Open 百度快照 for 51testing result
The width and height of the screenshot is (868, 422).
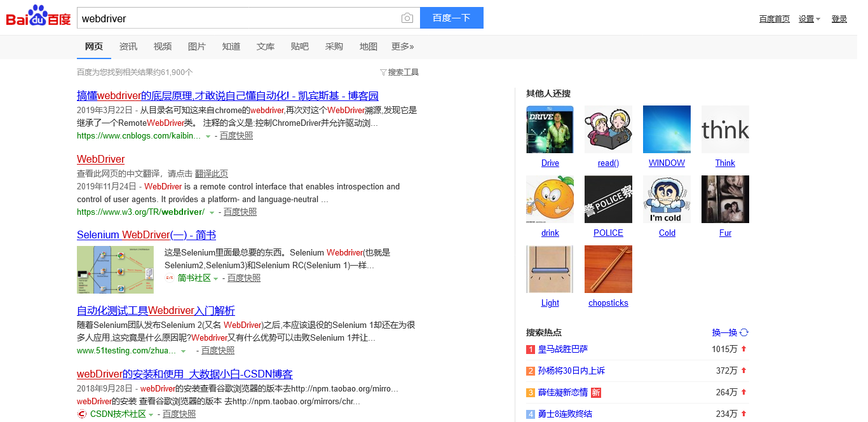click(218, 351)
